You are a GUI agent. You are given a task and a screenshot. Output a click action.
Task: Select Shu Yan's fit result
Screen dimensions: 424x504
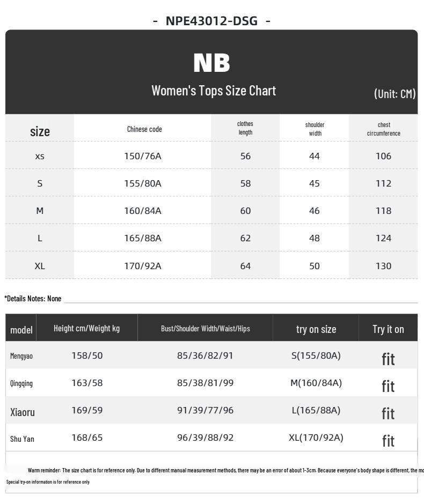[388, 441]
